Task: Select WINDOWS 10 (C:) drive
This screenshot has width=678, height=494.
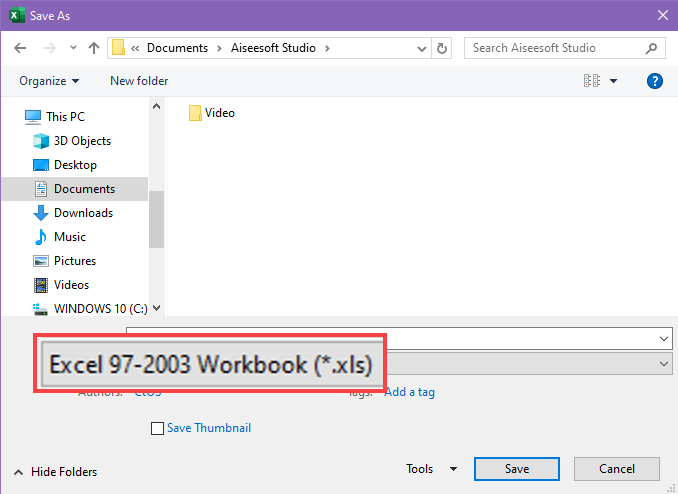Action: (x=90, y=309)
